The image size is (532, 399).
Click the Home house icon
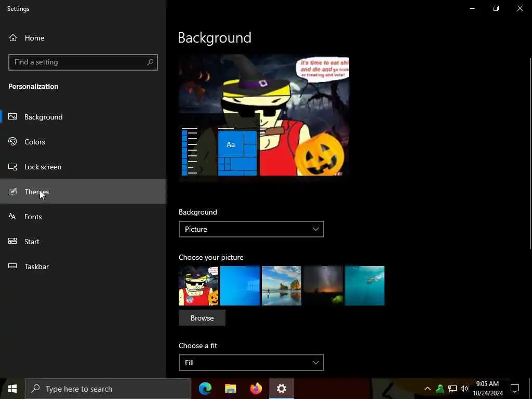pyautogui.click(x=13, y=37)
